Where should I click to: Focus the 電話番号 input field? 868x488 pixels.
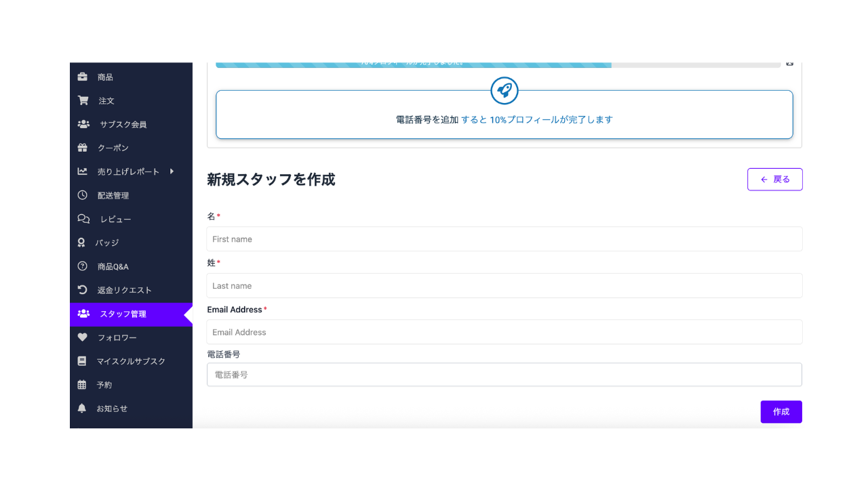pyautogui.click(x=505, y=374)
